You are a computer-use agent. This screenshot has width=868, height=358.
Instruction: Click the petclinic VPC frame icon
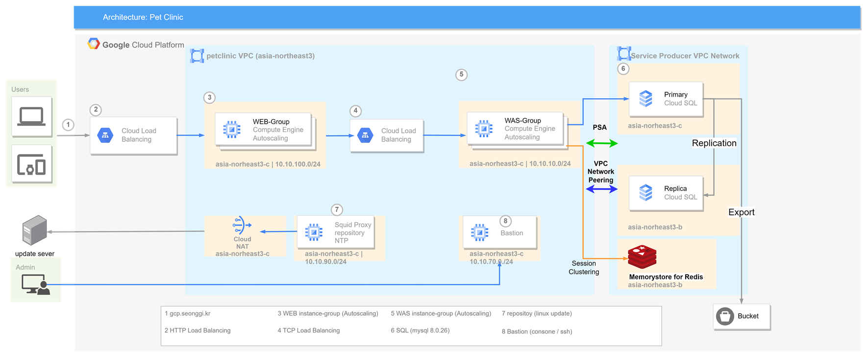tap(197, 56)
